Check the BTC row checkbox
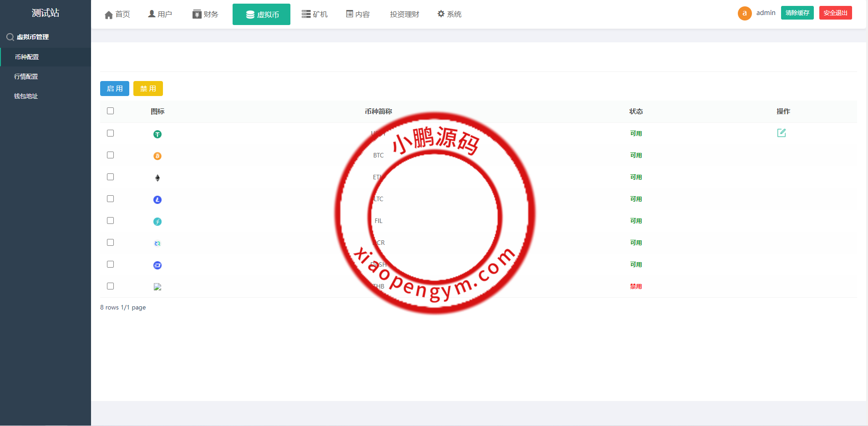 point(110,155)
